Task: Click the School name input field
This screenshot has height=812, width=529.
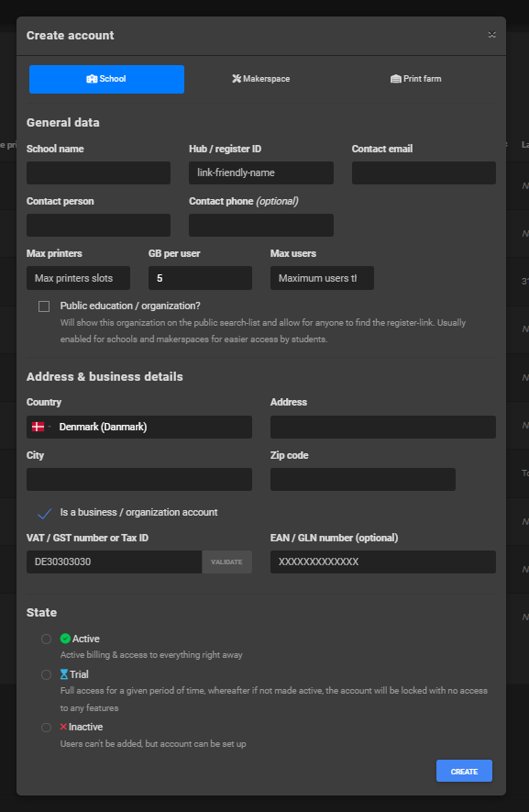Action: [x=98, y=173]
